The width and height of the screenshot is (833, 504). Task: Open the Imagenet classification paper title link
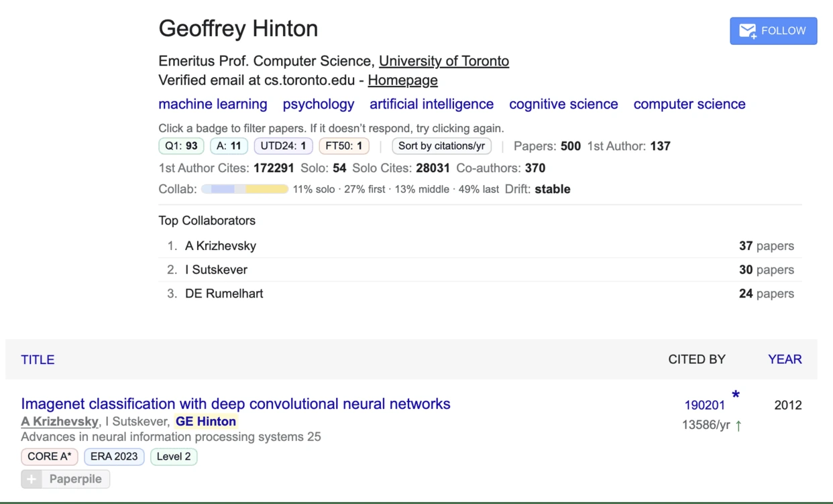coord(235,403)
